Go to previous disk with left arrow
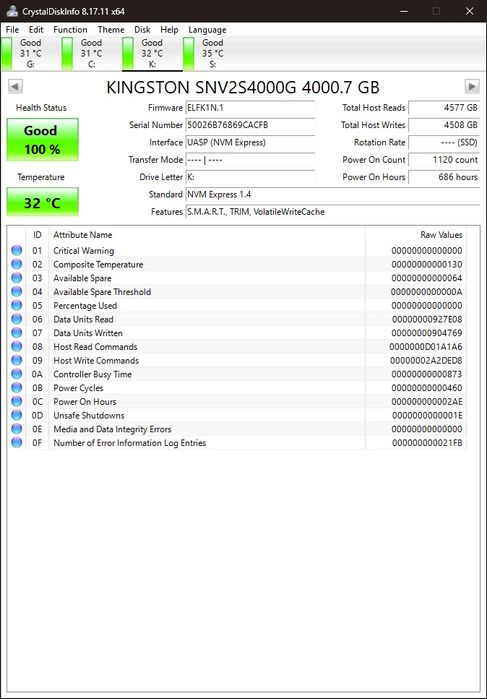487x699 pixels. 15,86
